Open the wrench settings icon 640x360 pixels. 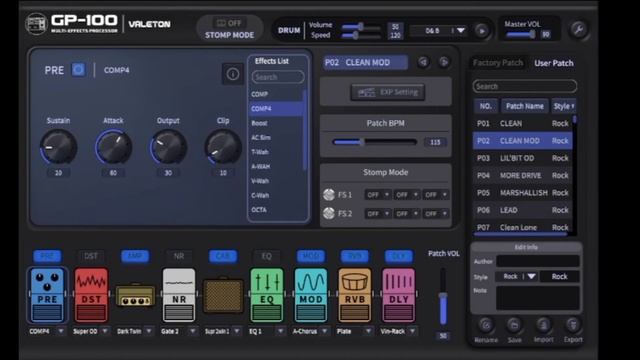click(578, 29)
